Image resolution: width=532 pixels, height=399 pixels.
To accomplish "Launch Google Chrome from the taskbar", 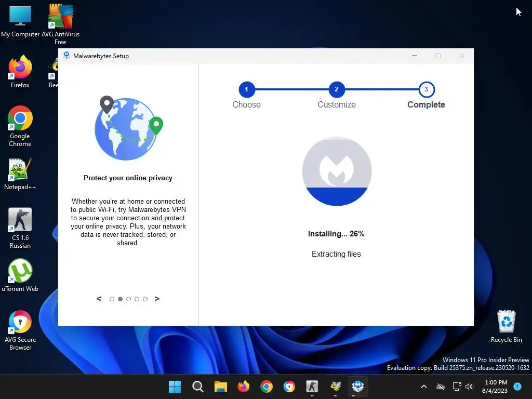I will [x=267, y=387].
